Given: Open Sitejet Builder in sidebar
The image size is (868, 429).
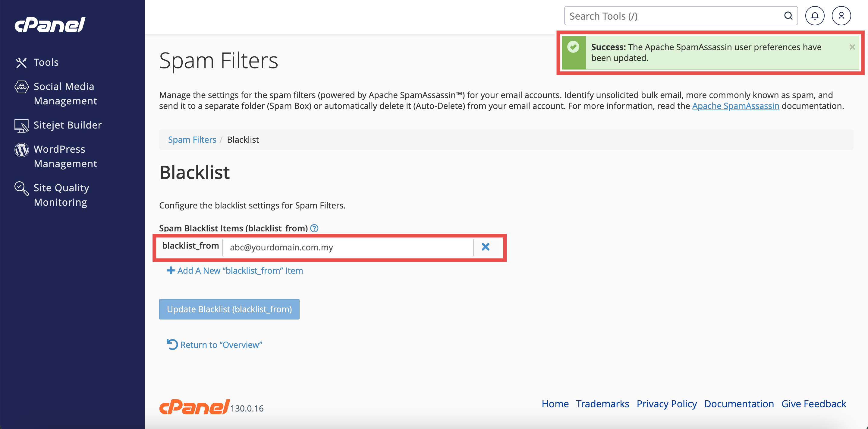Looking at the screenshot, I should pyautogui.click(x=67, y=125).
